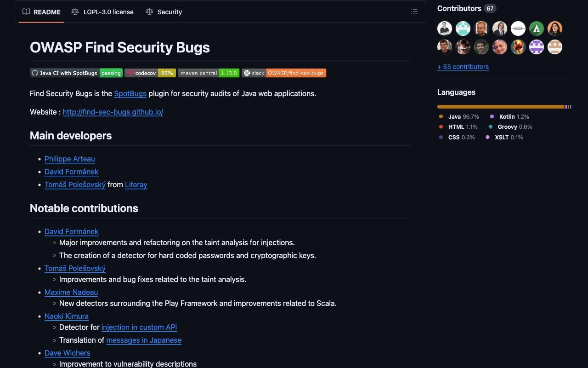Click the Languages sidebar heading
588x368 pixels.
click(x=456, y=92)
